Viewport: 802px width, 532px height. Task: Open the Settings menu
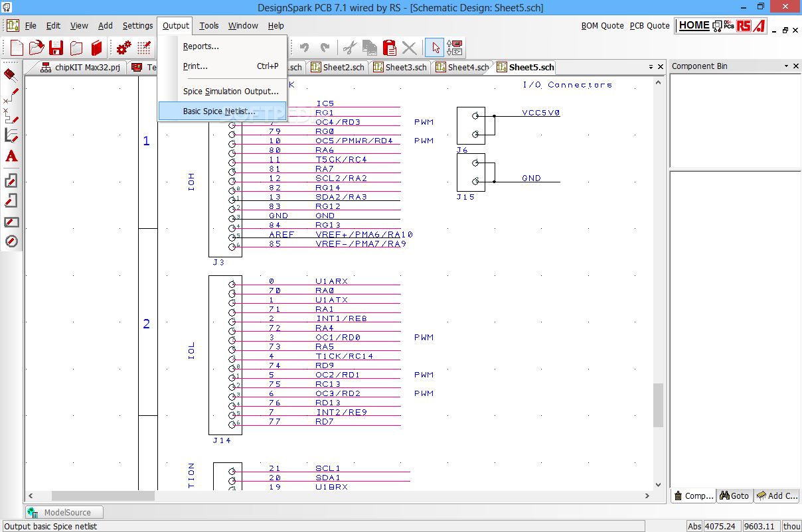[x=137, y=26]
